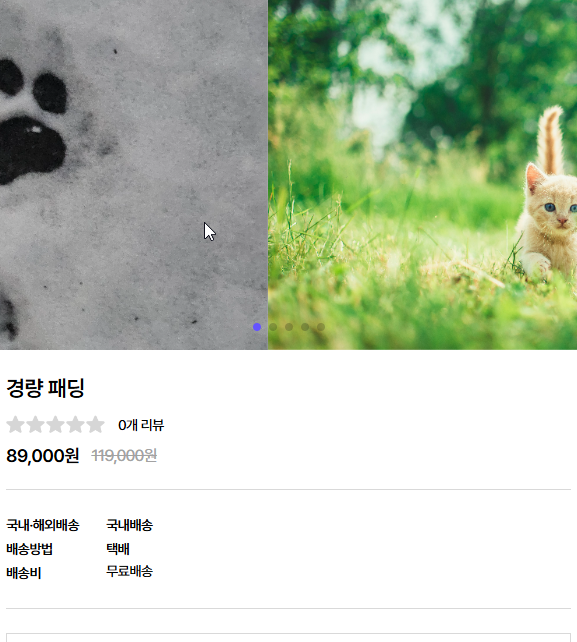
Task: Click the sale price 89,000원
Action: [x=43, y=455]
